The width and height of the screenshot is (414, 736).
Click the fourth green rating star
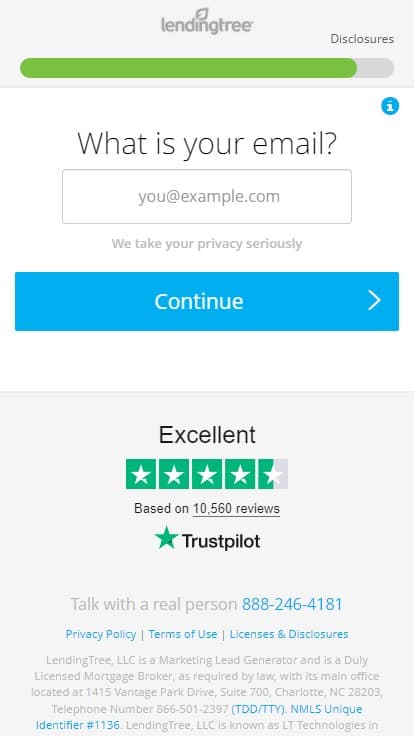click(x=240, y=474)
